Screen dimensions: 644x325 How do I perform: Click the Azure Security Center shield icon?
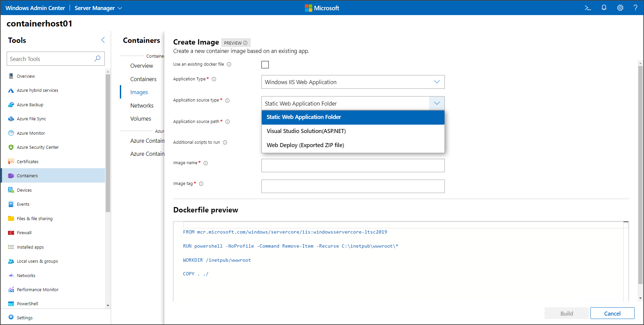(11, 147)
